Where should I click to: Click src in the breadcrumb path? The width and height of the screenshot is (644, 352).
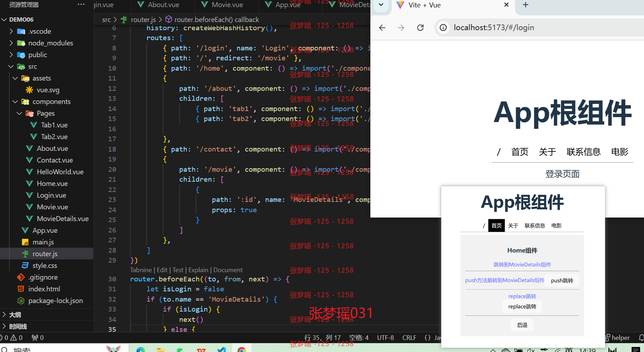pos(106,20)
